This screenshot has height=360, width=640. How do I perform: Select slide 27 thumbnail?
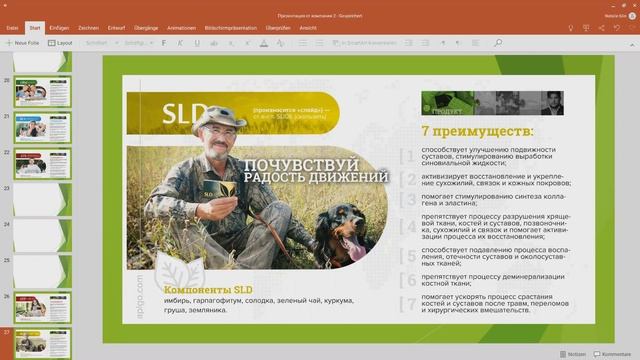(x=43, y=343)
